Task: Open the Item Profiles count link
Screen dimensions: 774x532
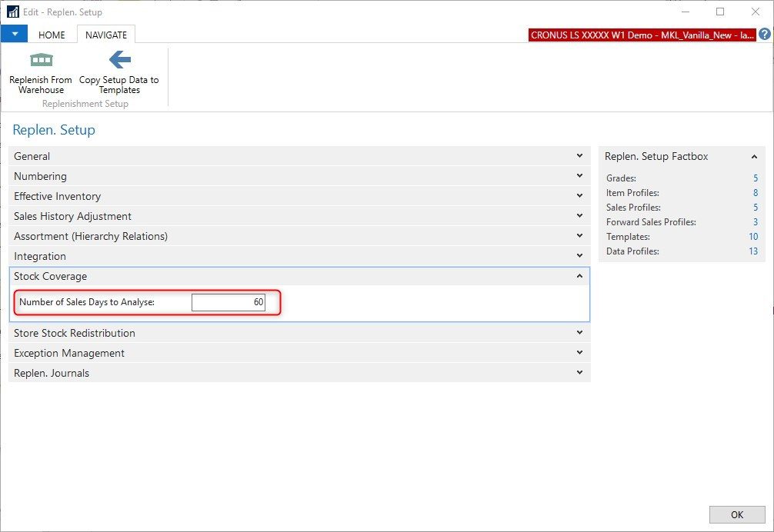Action: [755, 193]
